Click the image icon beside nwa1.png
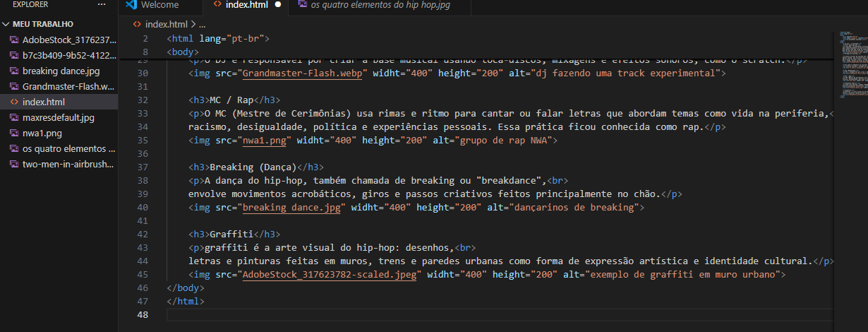The height and width of the screenshot is (332, 868). tap(13, 133)
